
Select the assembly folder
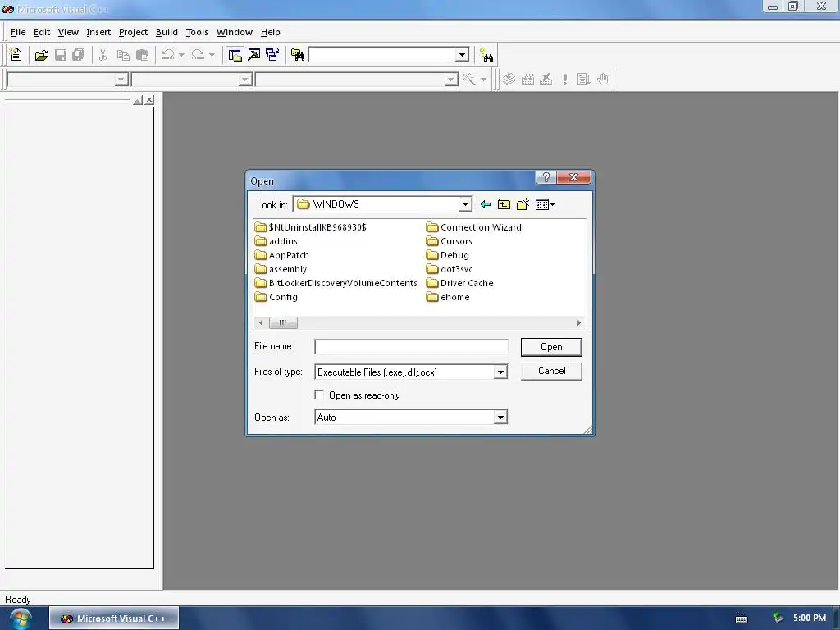coord(281,269)
